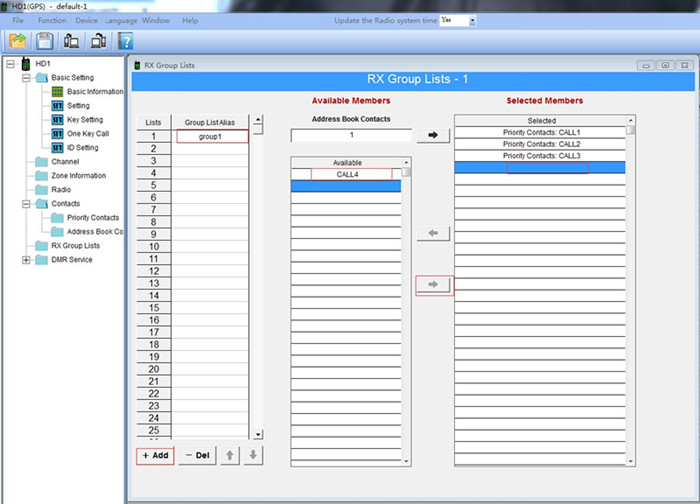Open the Function menu
Viewport: 700px width, 504px height.
[52, 21]
